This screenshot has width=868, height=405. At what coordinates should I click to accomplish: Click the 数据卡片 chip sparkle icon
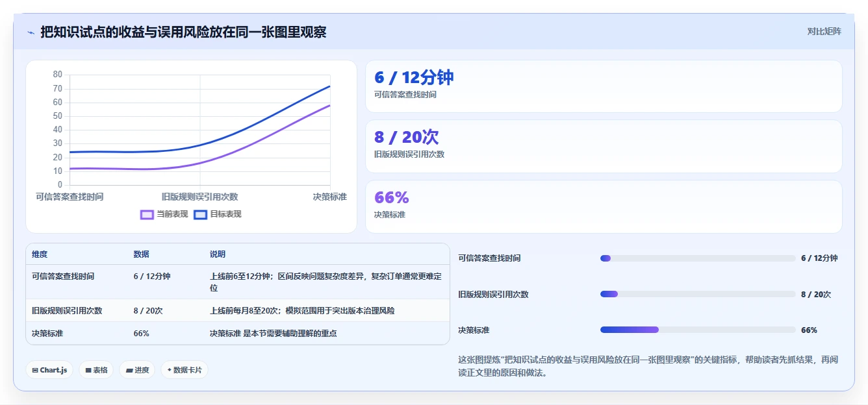(x=170, y=370)
